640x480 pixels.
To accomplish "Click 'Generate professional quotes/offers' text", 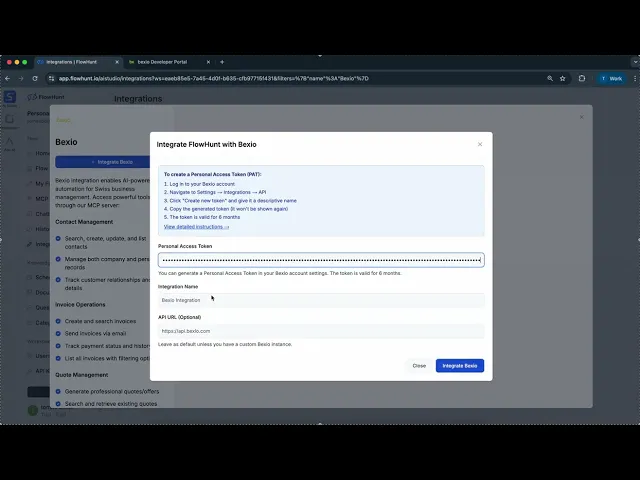I will (x=112, y=391).
